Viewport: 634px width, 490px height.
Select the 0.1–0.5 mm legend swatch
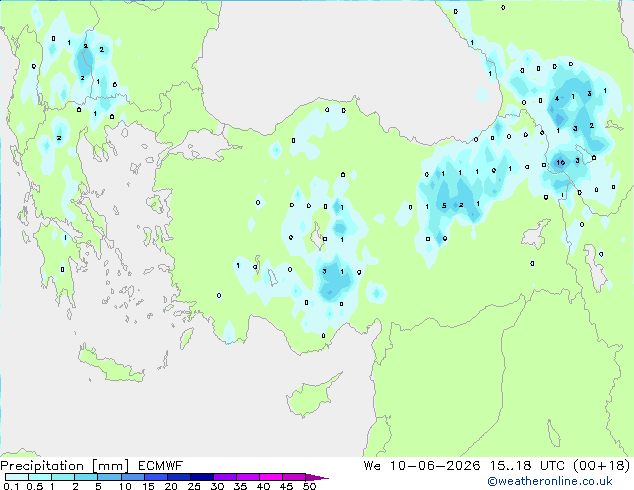click(17, 477)
